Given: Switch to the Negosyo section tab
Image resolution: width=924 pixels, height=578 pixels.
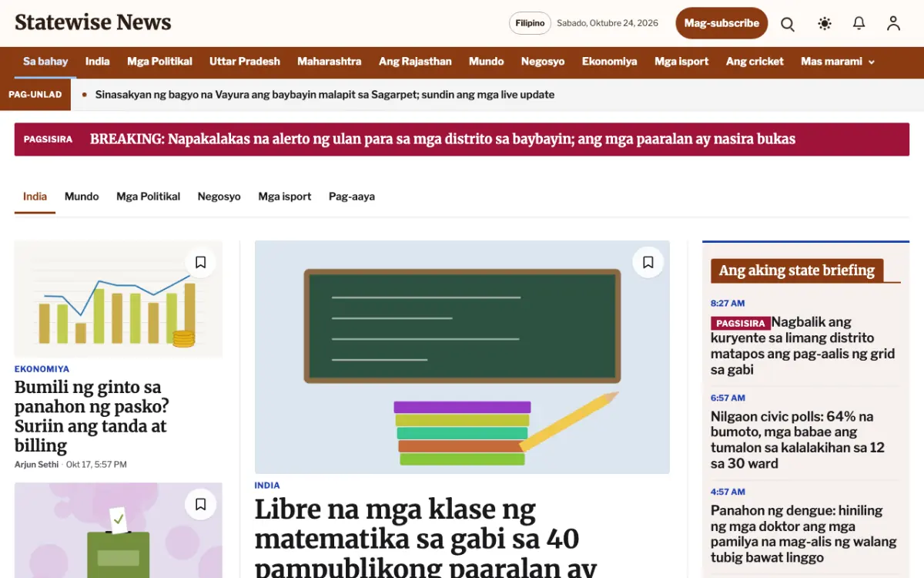Looking at the screenshot, I should (x=219, y=197).
